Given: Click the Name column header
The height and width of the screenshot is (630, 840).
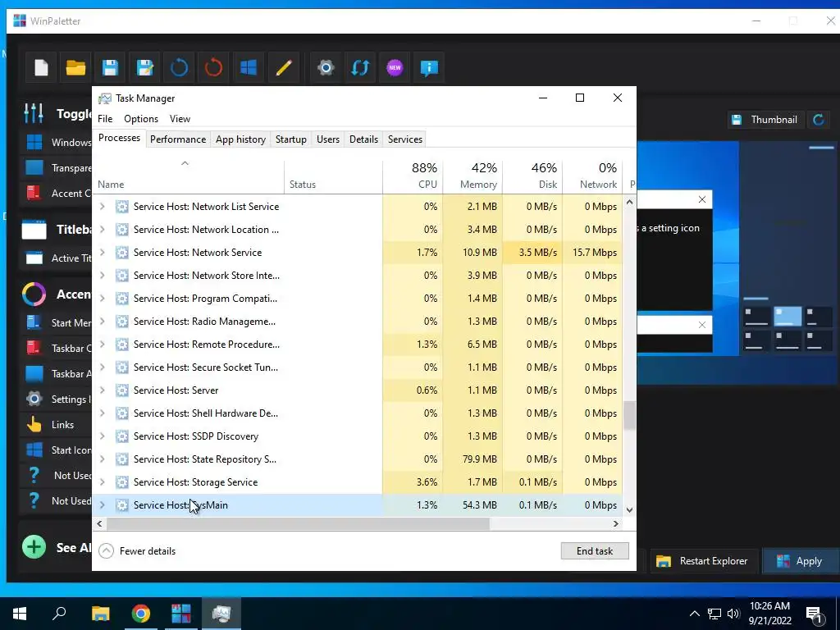Looking at the screenshot, I should [189, 177].
